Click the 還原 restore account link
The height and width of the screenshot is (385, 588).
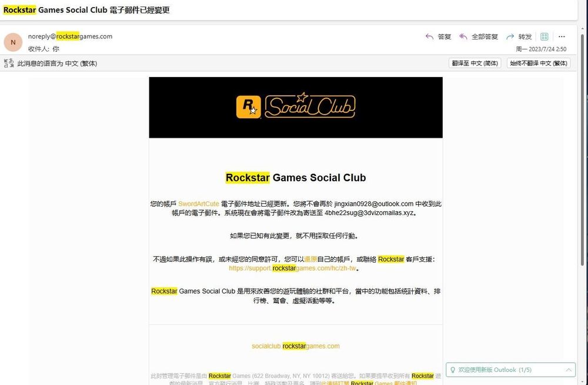pos(310,259)
